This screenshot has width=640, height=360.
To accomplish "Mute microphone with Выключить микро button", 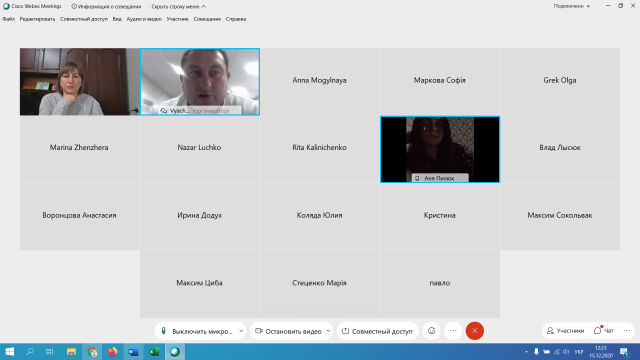I will click(x=196, y=331).
